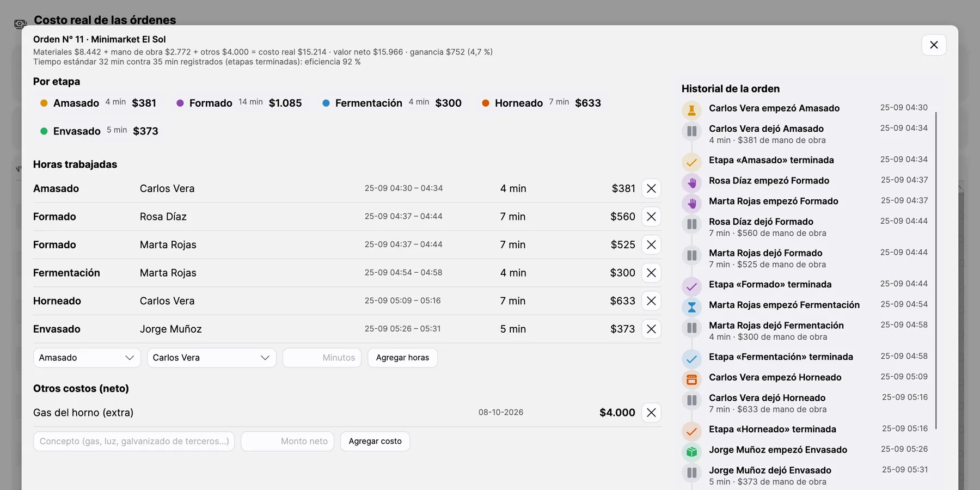Viewport: 980px width, 490px height.
Task: Delete Rosa Díaz's Formado hours row
Action: [x=651, y=217]
